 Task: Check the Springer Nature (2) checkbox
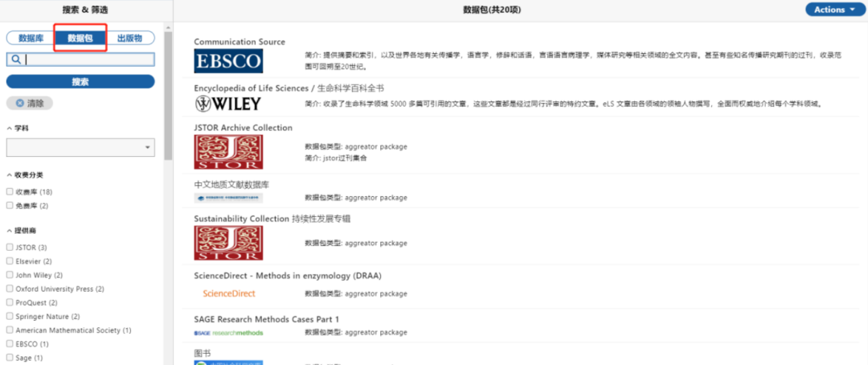(10, 316)
